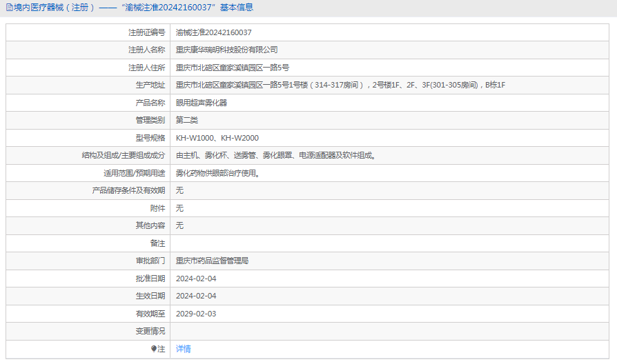Select the registrant name 重庆康华瑞明科技股份有限公司
The height and width of the screenshot is (364, 617).
coord(226,50)
